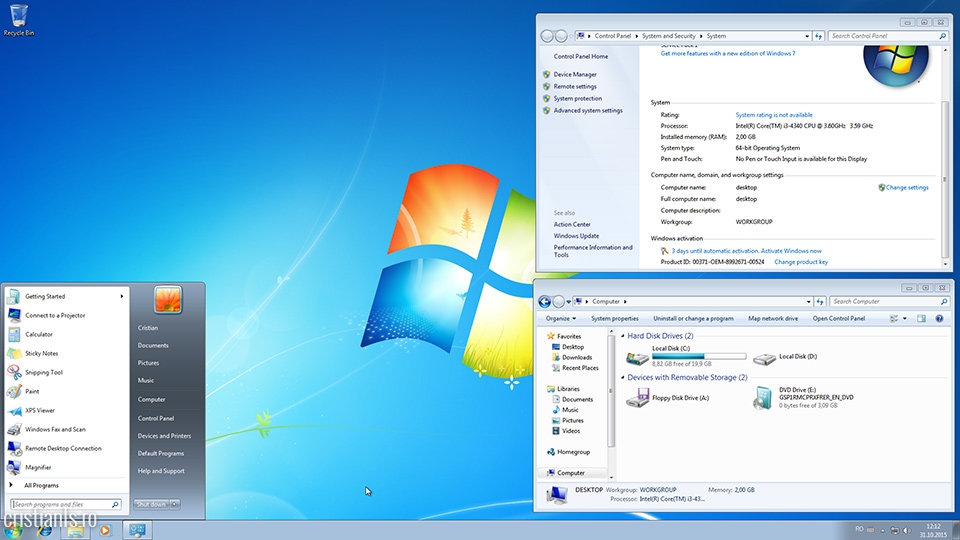Image resolution: width=960 pixels, height=540 pixels.
Task: Click Windows Media Player taskbar icon
Action: coord(105,530)
